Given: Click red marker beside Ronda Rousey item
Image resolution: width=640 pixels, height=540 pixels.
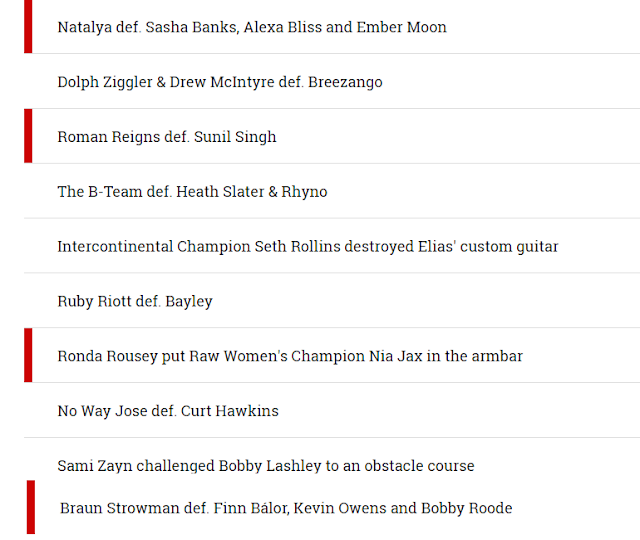Looking at the screenshot, I should click(28, 355).
